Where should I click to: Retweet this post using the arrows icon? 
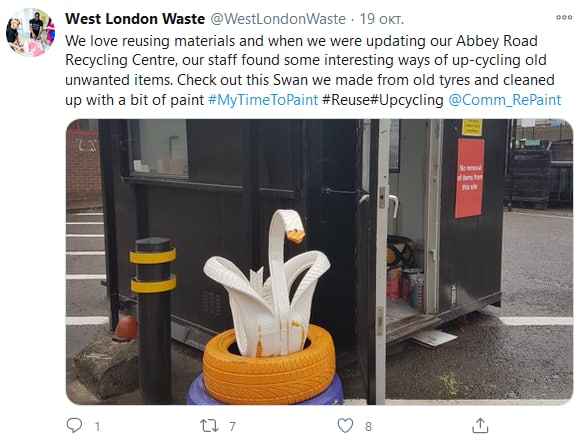click(x=209, y=426)
